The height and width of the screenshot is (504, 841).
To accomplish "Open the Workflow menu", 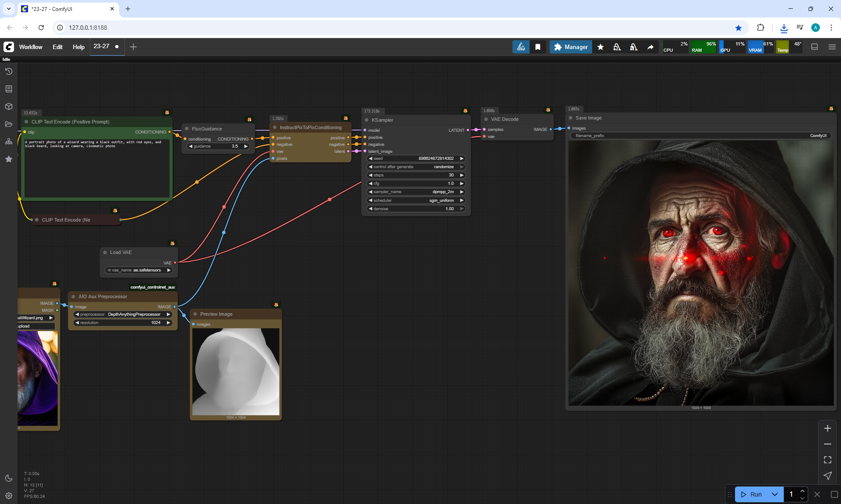I will [x=31, y=47].
